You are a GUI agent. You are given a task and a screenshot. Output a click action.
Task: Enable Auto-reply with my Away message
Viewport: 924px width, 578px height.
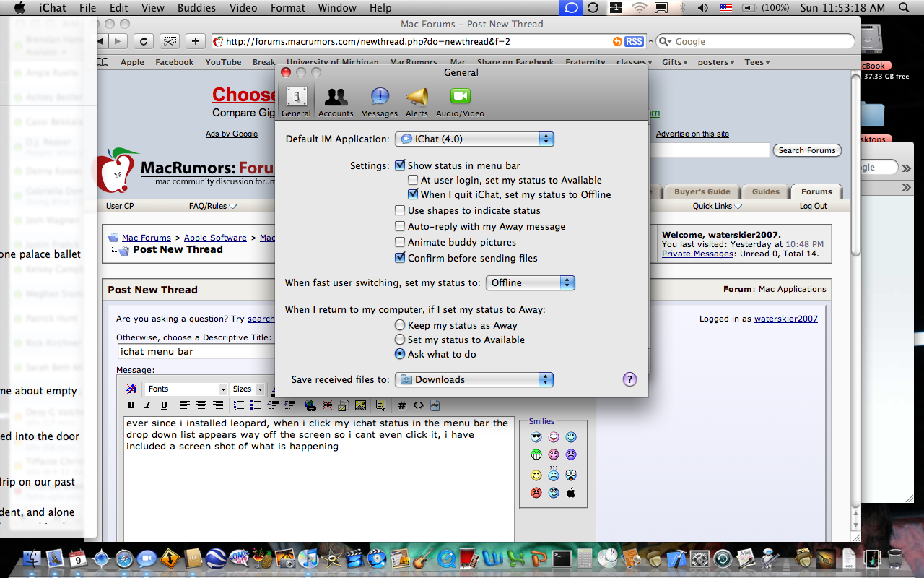coord(400,226)
